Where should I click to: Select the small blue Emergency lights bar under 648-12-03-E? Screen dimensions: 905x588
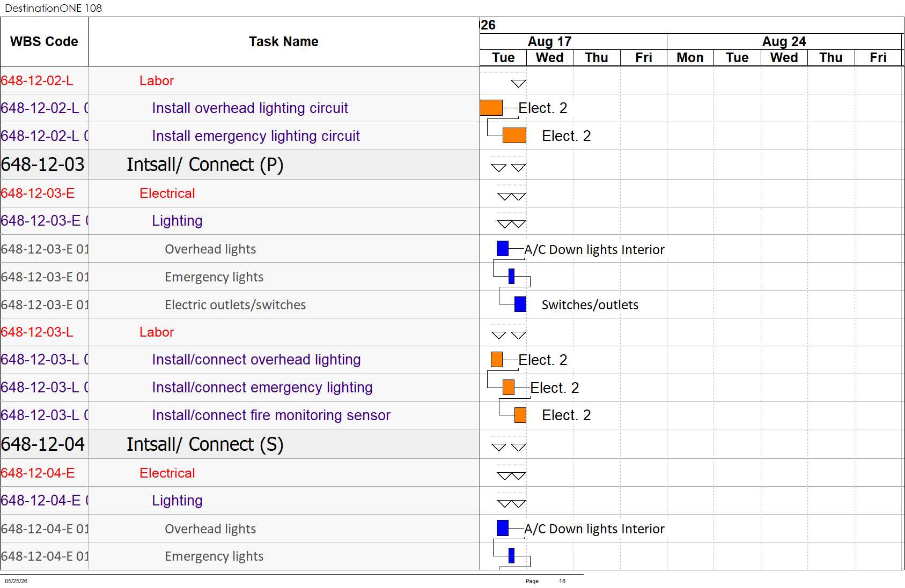[511, 276]
